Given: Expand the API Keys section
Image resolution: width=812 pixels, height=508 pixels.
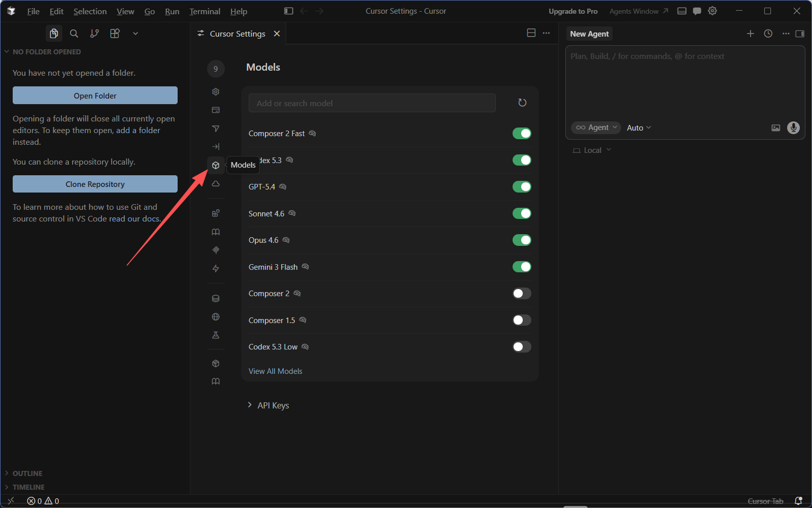Looking at the screenshot, I should point(268,405).
